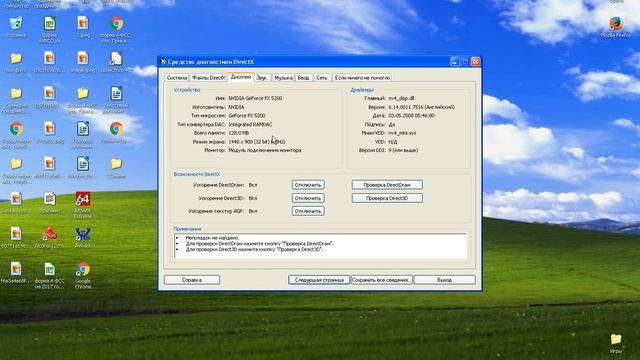Open the Mozilla Firefox desktop shortcut
The image size is (640, 360).
[616, 23]
